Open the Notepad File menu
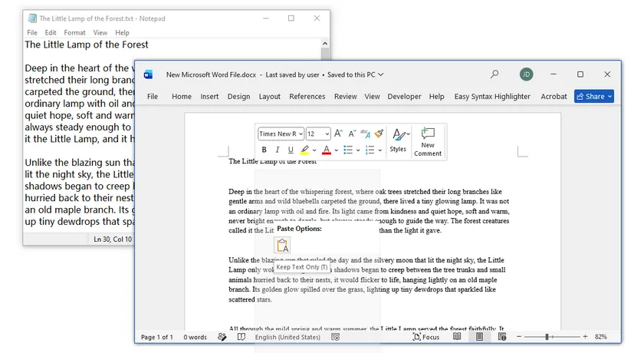This screenshot has width=644, height=353. point(32,32)
